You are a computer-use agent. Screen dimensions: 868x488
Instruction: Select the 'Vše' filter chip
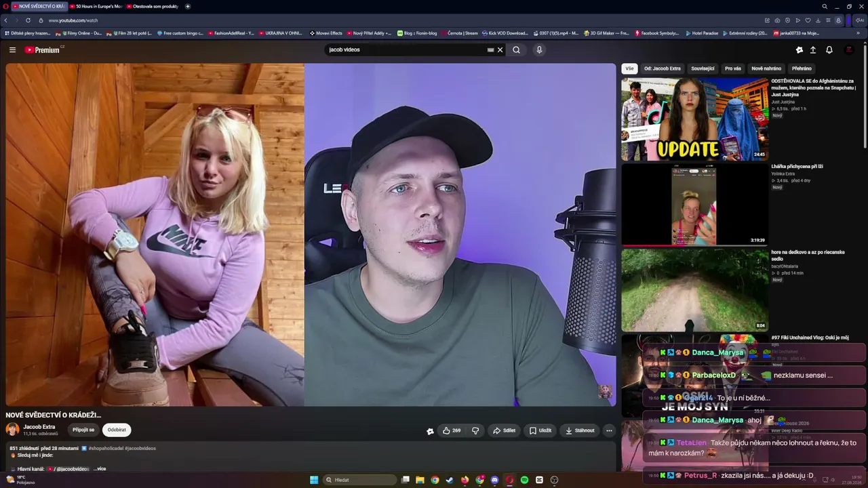[629, 68]
